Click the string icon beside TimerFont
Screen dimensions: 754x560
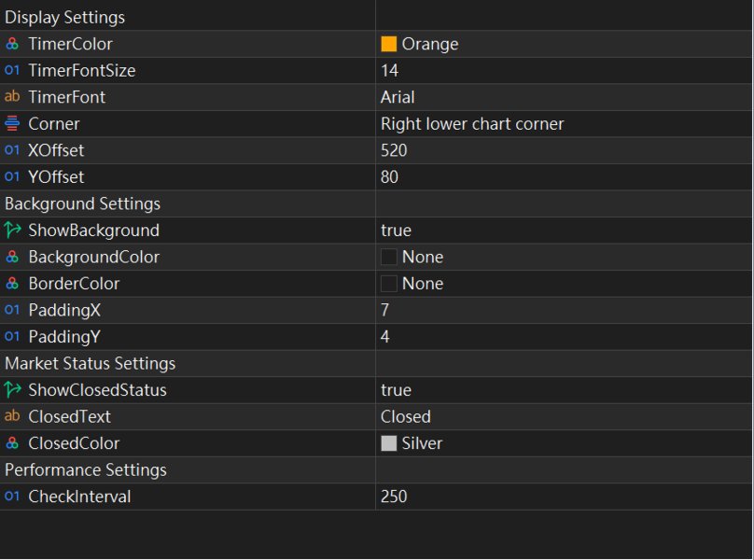pyautogui.click(x=12, y=97)
